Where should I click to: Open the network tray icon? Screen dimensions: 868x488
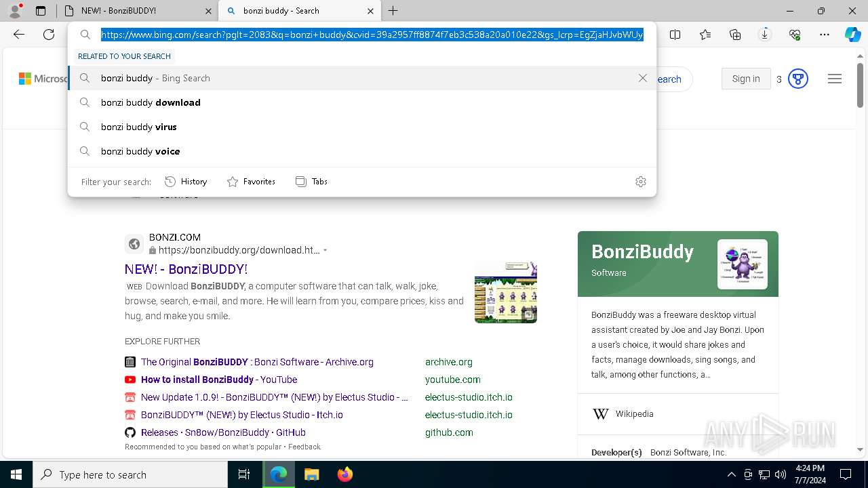tap(764, 474)
